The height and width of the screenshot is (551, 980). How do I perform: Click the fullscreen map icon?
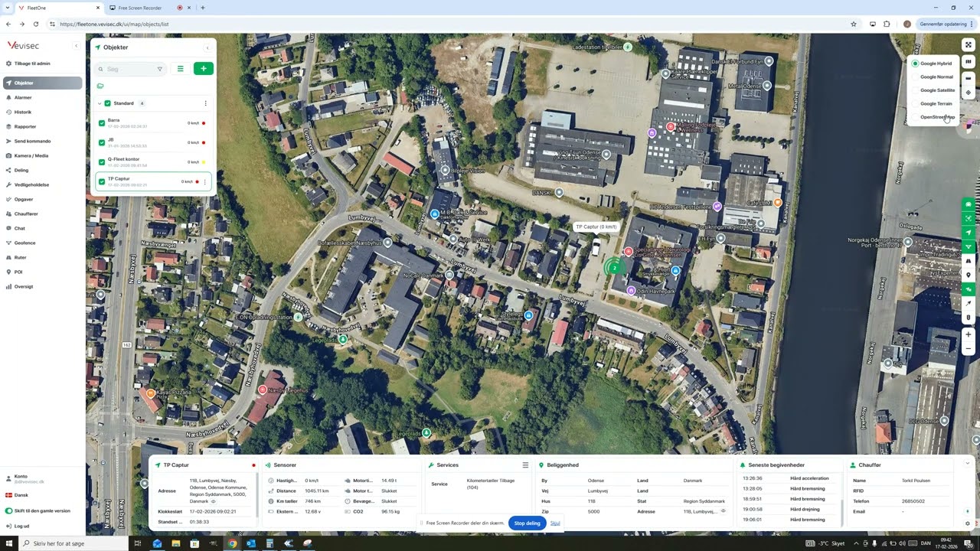click(x=969, y=44)
